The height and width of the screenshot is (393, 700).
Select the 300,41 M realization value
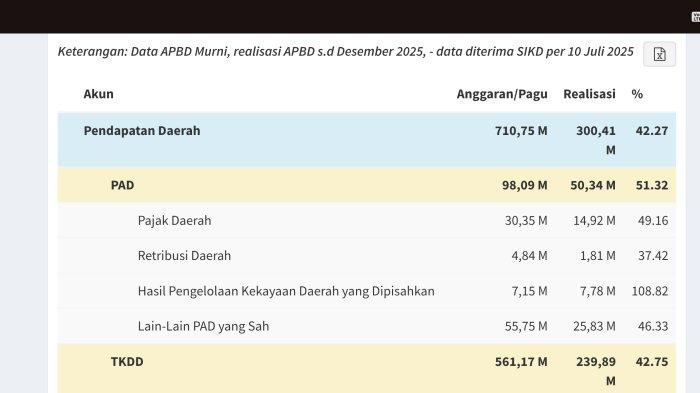[x=596, y=140]
